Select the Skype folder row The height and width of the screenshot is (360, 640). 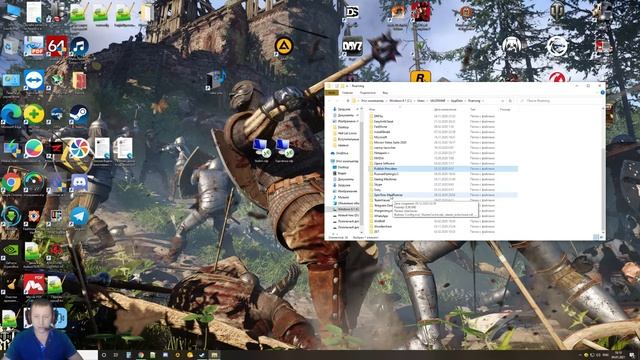[x=443, y=184]
